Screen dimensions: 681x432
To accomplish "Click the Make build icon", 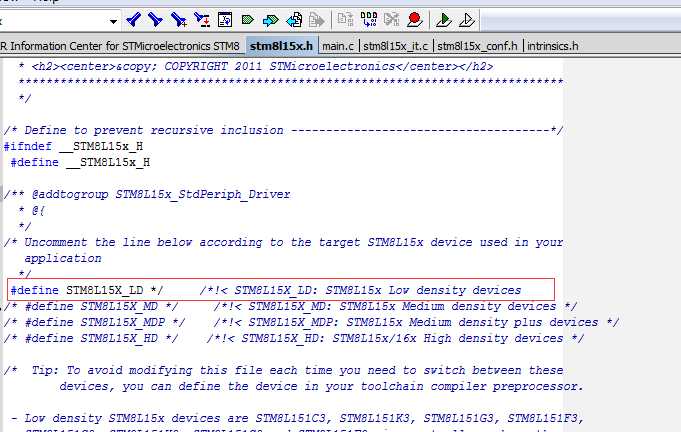I will 369,20.
